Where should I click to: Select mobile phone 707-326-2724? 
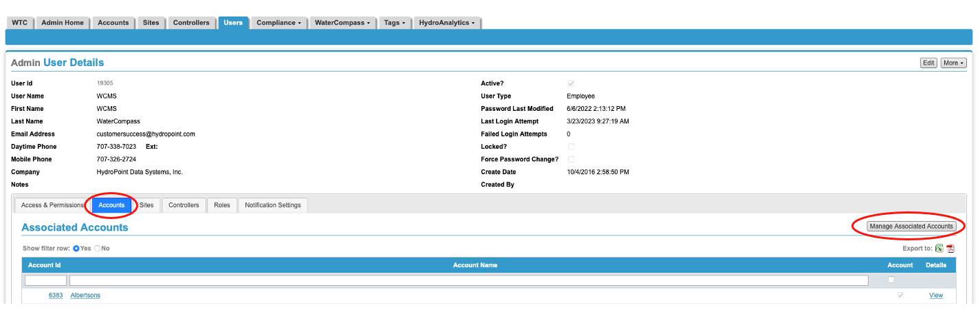coord(116,159)
